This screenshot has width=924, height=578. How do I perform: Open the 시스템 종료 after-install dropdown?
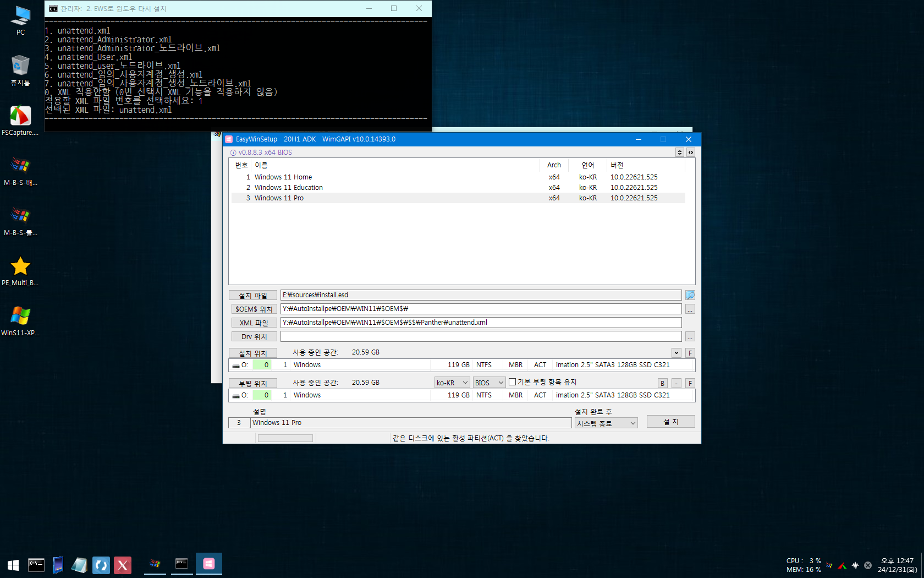[606, 423]
